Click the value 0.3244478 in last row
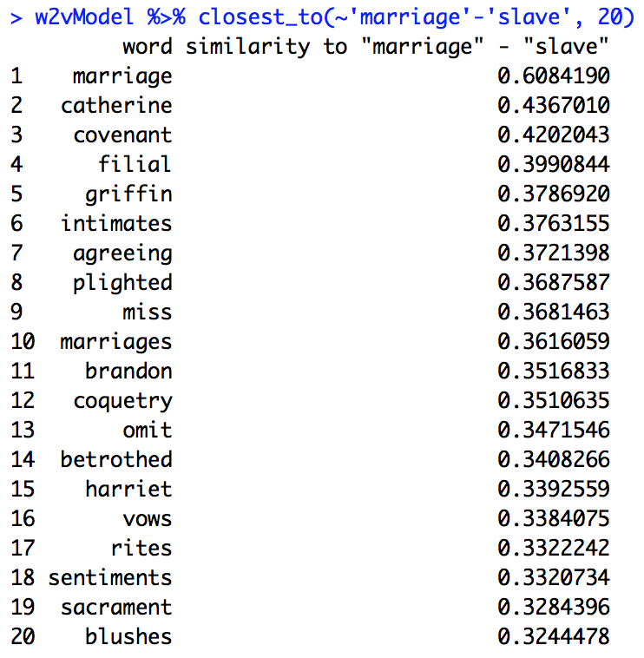 point(554,637)
